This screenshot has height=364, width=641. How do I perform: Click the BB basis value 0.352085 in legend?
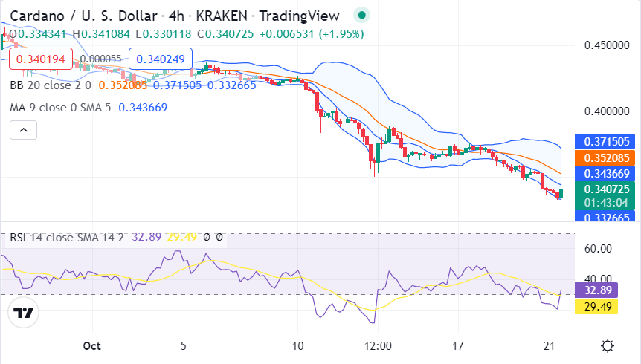[x=123, y=85]
